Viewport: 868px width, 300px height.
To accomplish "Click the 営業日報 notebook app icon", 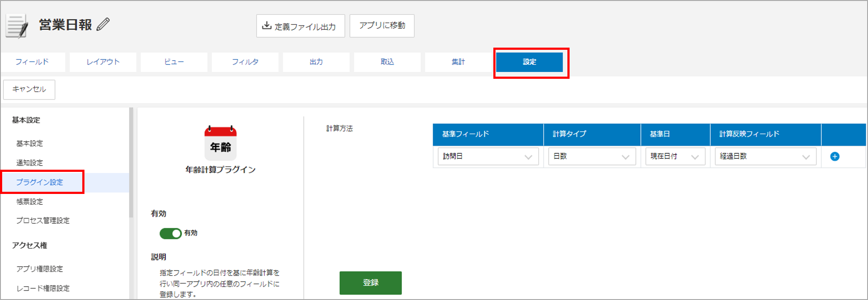I will tap(17, 26).
